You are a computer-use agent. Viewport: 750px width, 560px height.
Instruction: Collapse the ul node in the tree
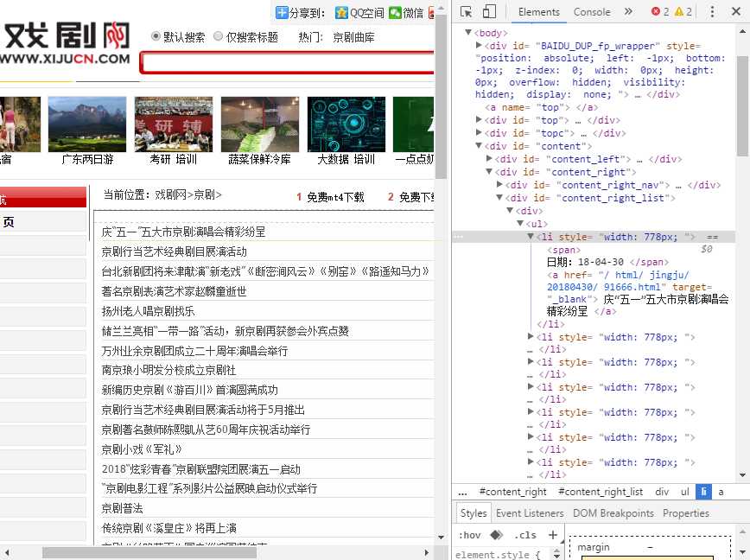click(x=520, y=223)
